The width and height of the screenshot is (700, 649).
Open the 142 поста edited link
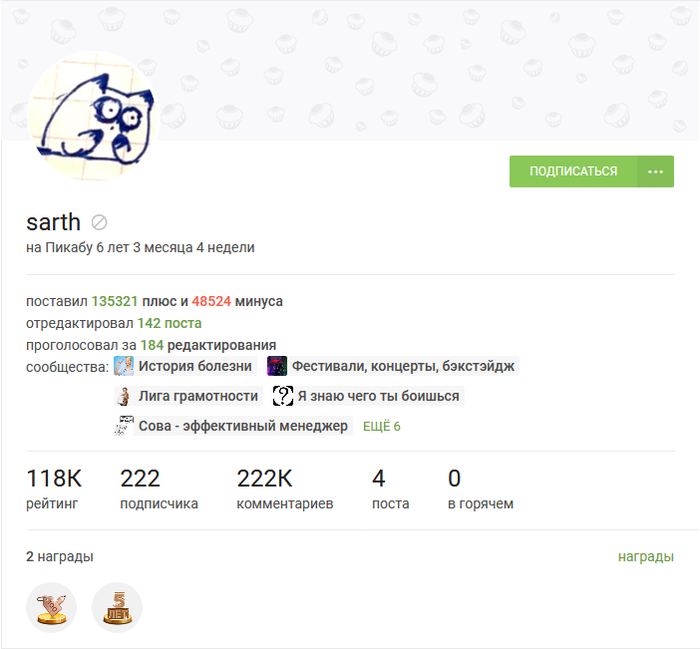coord(169,323)
